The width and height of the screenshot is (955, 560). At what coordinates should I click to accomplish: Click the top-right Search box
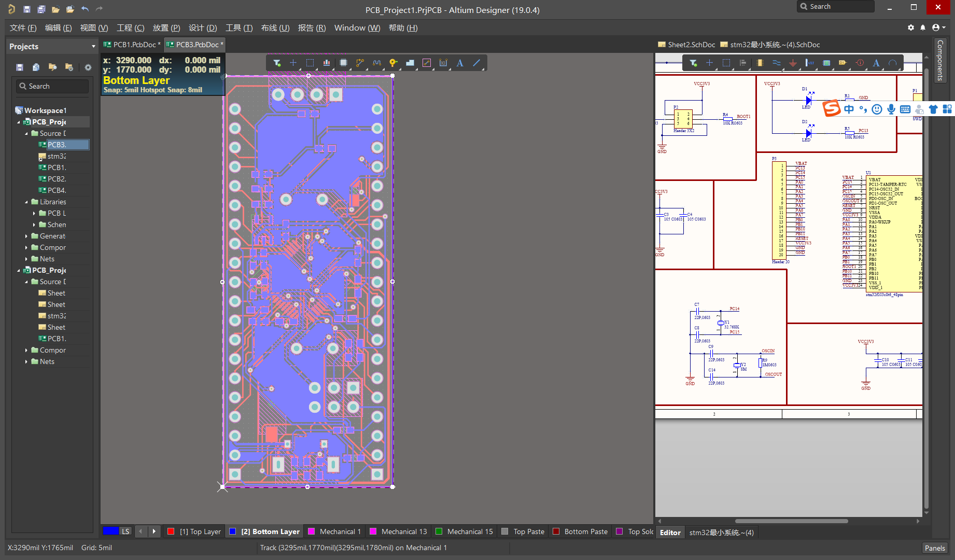click(835, 7)
